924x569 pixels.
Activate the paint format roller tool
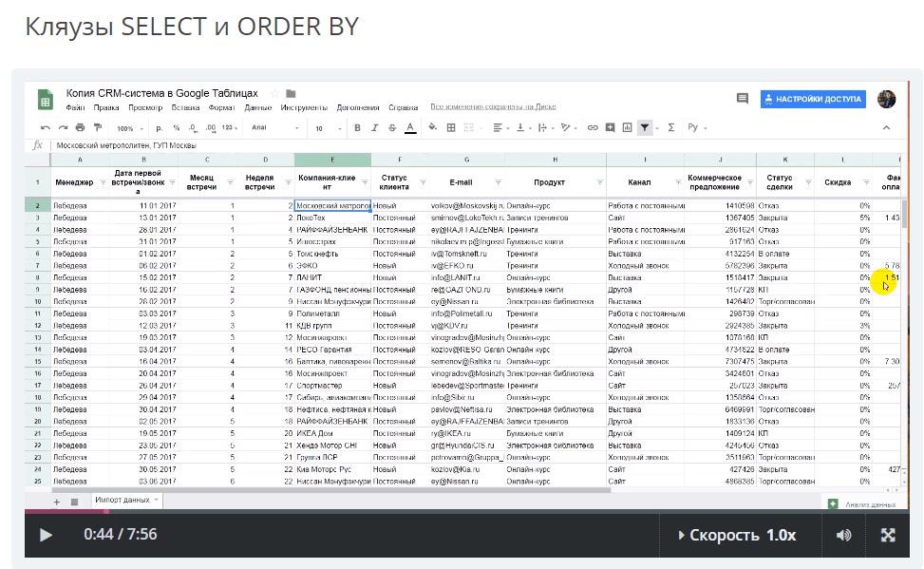point(98,127)
